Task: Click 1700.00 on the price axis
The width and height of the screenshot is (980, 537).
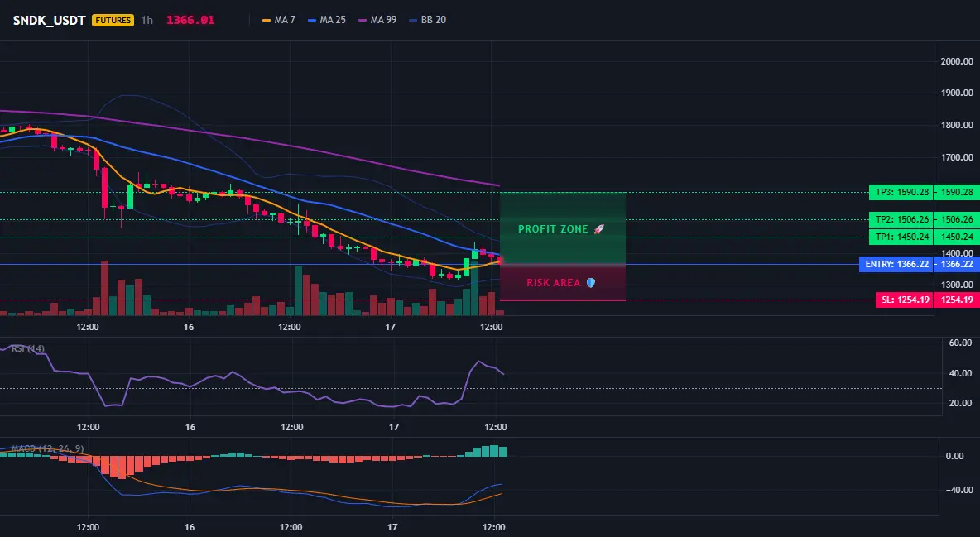Action: (956, 157)
